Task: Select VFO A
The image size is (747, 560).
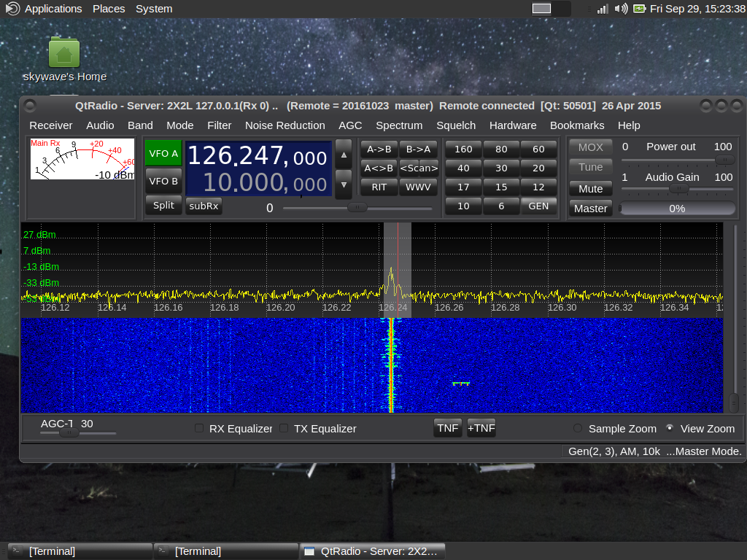Action: (163, 153)
